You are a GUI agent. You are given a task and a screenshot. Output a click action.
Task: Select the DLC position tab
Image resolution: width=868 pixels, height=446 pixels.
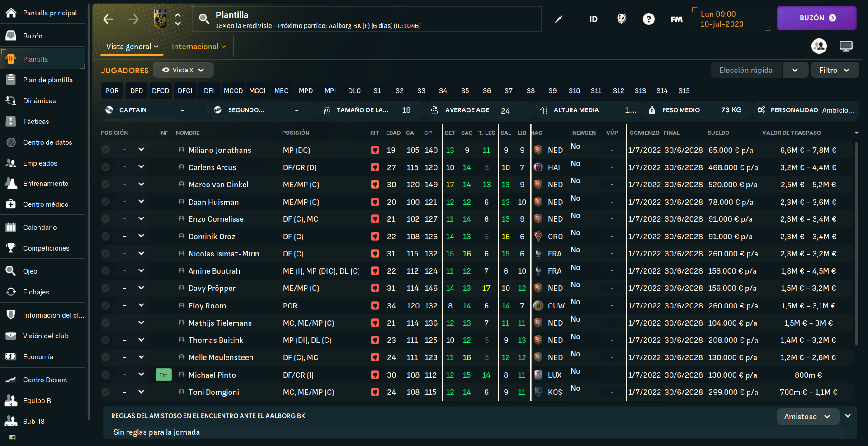pyautogui.click(x=354, y=90)
